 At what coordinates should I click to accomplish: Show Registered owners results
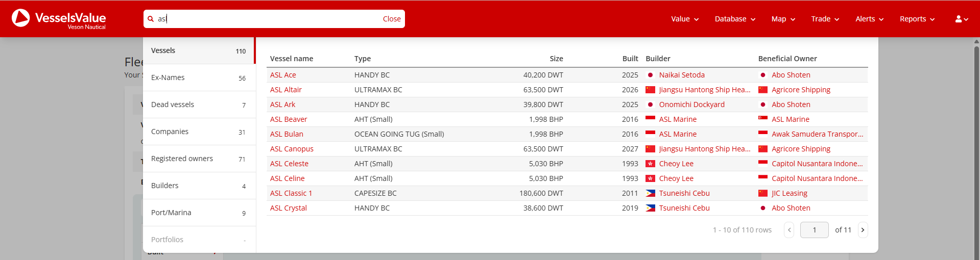199,159
